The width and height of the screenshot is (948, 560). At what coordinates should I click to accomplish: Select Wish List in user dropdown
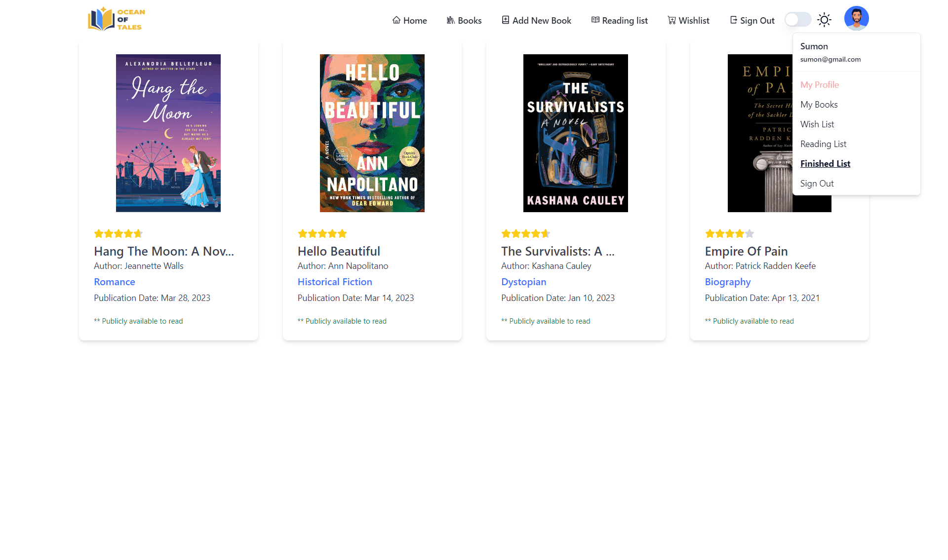817,124
